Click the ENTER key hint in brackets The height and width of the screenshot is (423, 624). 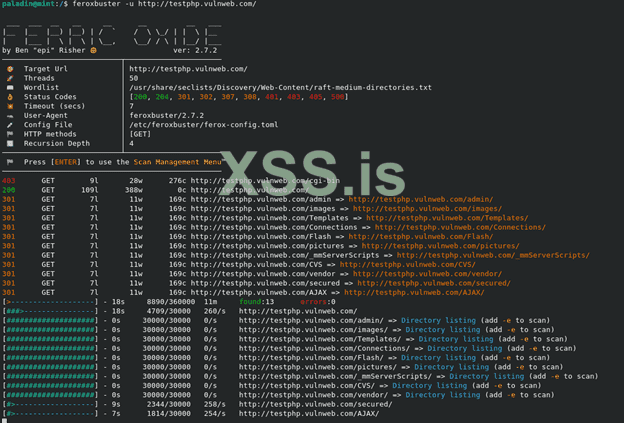point(65,162)
